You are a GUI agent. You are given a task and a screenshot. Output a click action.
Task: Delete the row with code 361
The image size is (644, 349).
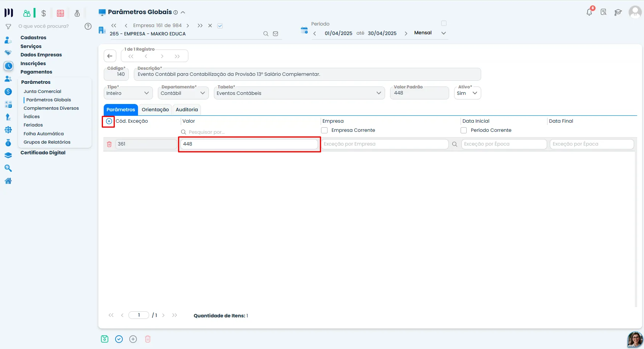[109, 144]
